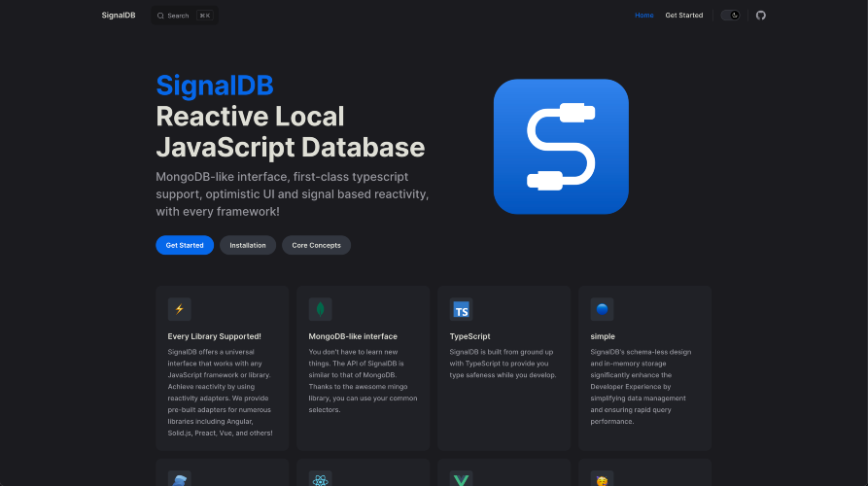Screen dimensions: 868x486
Task: Click the 'MongoDB-like interface, first-class typescript' tagline
Action: coord(293,194)
